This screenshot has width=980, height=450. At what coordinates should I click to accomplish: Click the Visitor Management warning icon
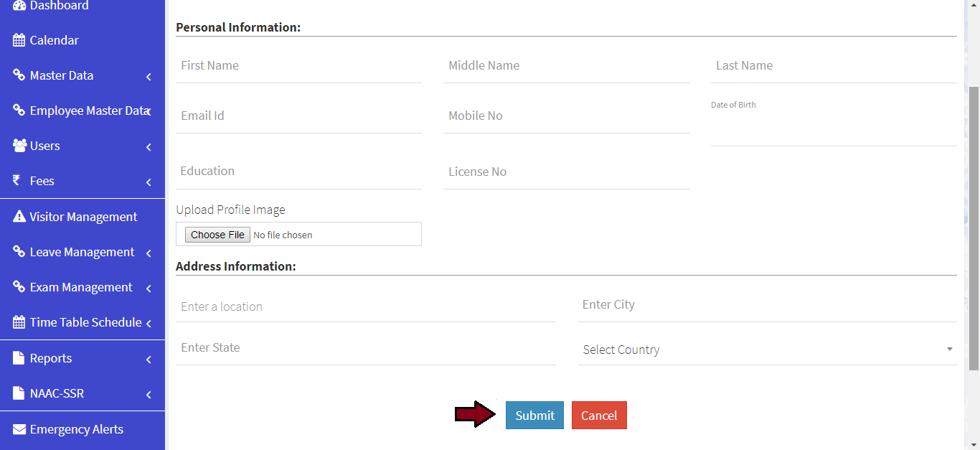(19, 217)
